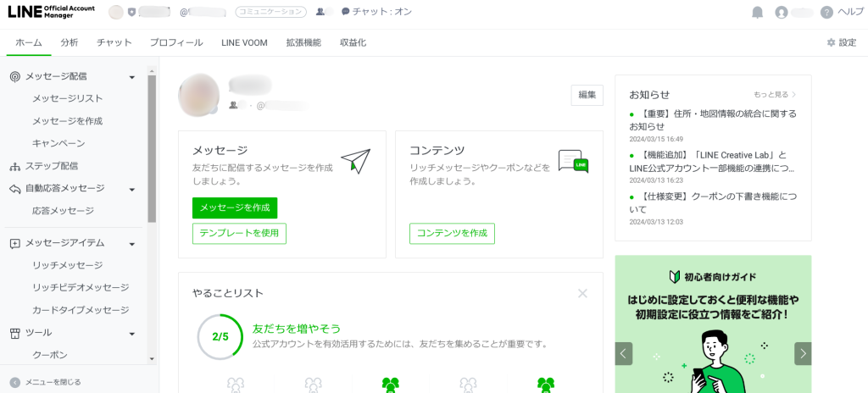This screenshot has width=868, height=393.
Task: Click the 友だちを増やそう heading
Action: pos(296,329)
